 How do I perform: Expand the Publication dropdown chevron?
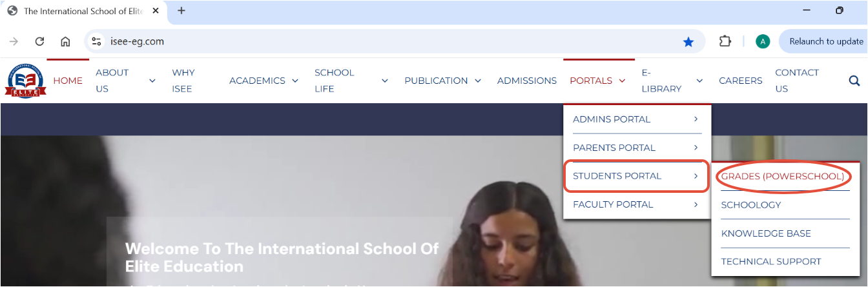click(478, 81)
